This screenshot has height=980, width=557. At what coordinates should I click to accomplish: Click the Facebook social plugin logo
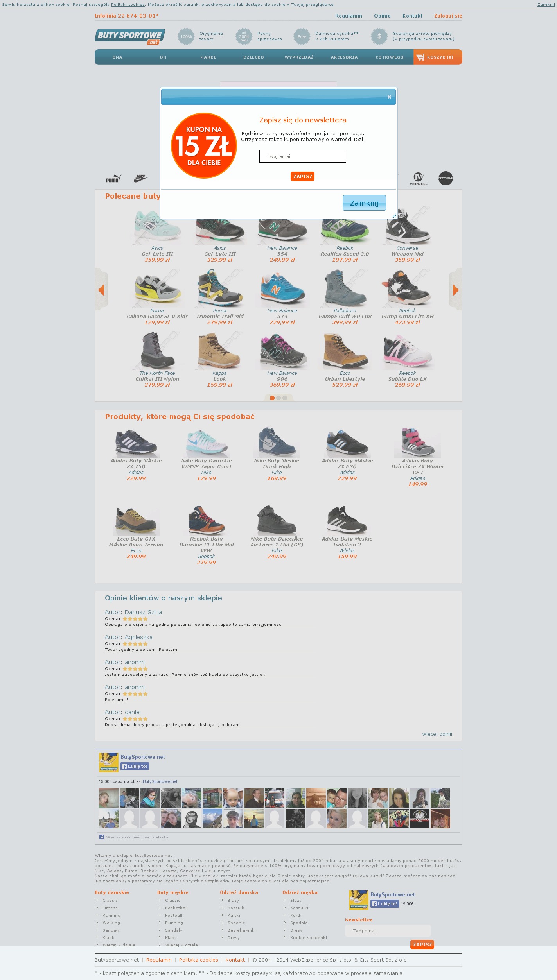pyautogui.click(x=102, y=837)
